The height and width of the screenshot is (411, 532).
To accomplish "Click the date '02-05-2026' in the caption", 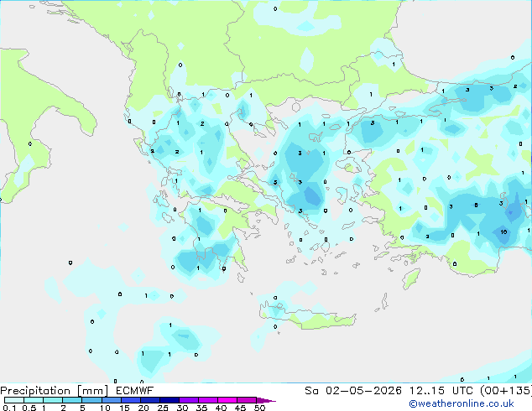I will coord(363,391).
